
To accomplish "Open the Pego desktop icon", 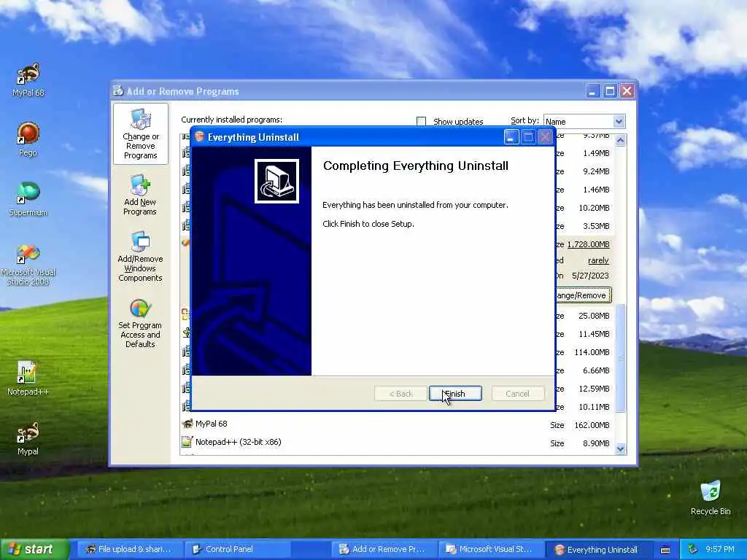I will (28, 139).
